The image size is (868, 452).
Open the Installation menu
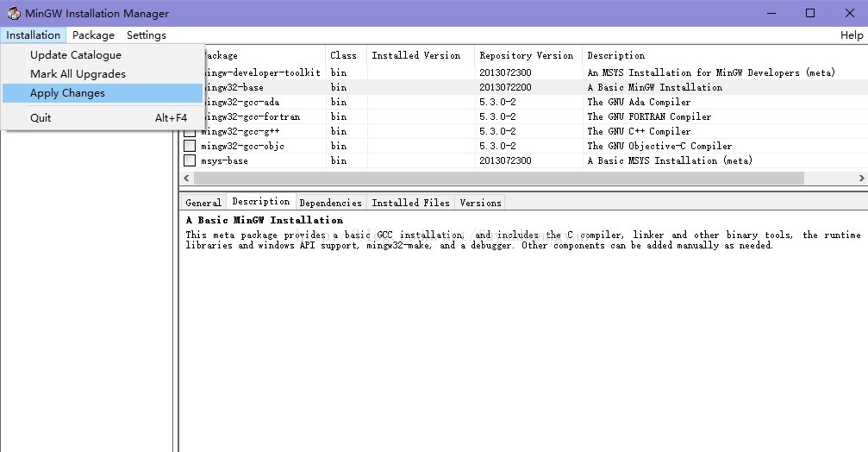pyautogui.click(x=34, y=35)
